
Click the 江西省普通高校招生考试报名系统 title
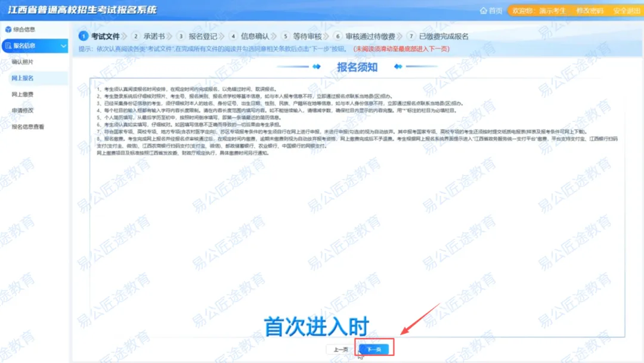(x=82, y=10)
